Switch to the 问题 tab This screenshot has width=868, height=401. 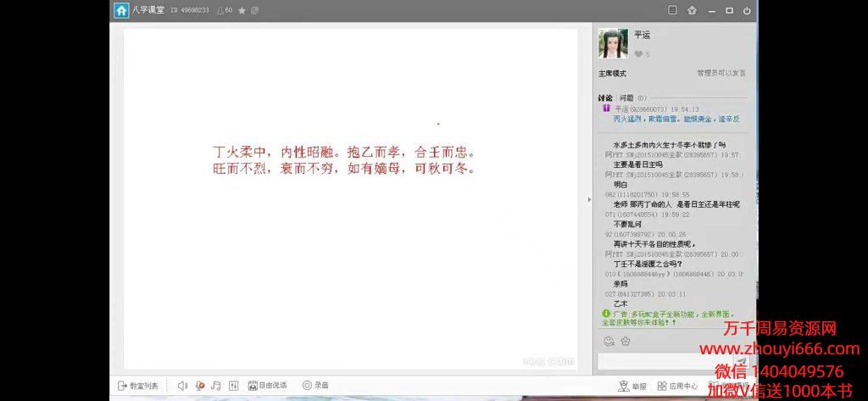pos(626,97)
